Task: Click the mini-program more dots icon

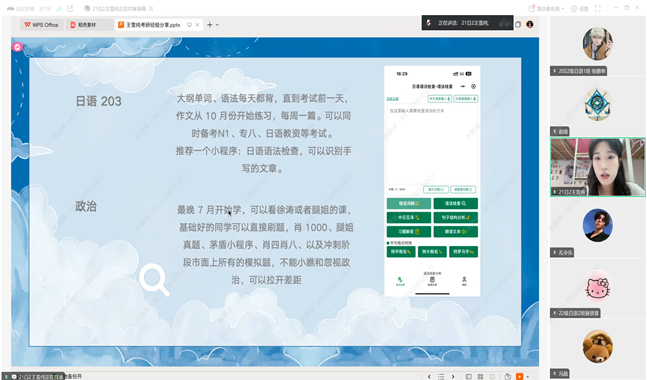Action: 463,86
